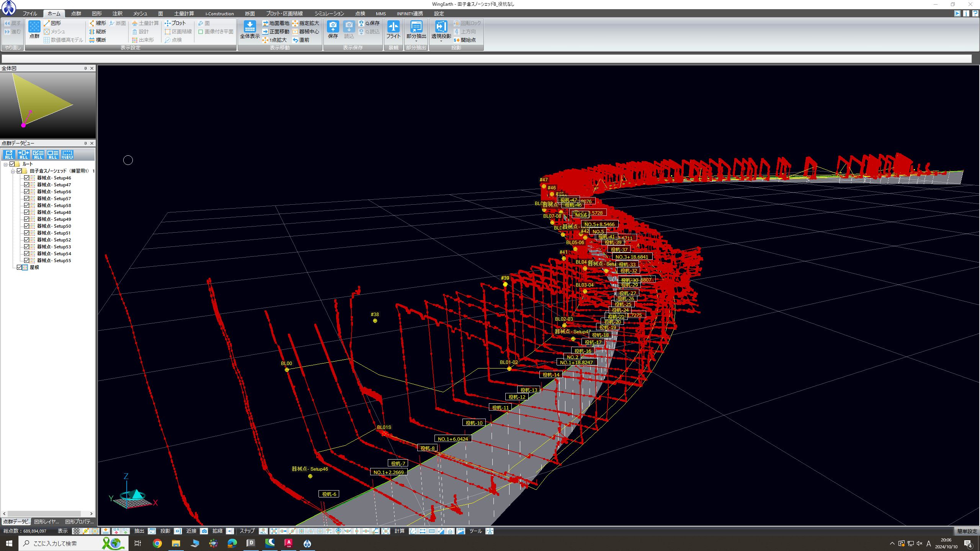This screenshot has height=551, width=980.
Task: Toggle the 器械点- Setup52 checkbox
Action: pyautogui.click(x=26, y=240)
